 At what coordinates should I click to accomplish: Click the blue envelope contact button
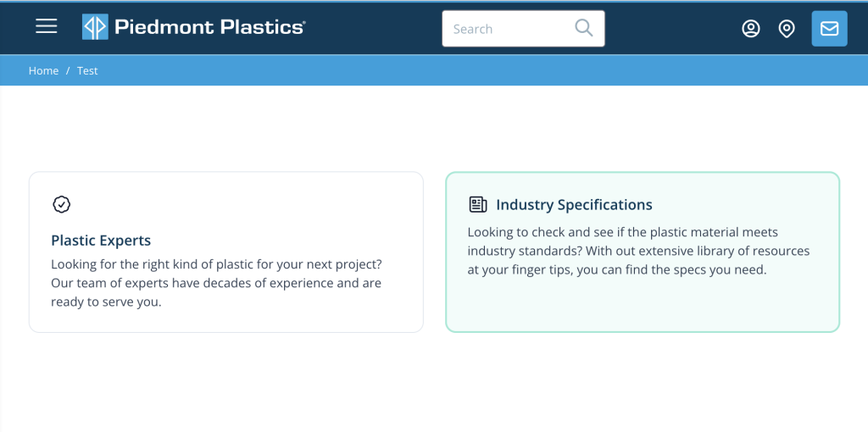[829, 29]
